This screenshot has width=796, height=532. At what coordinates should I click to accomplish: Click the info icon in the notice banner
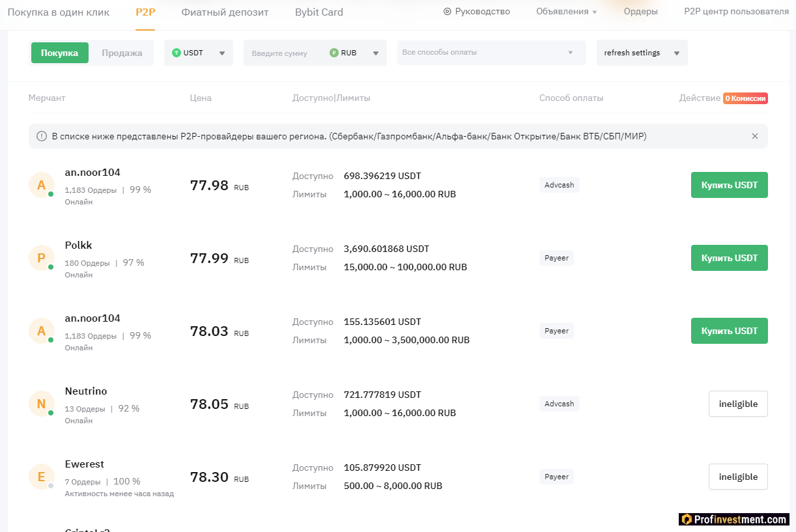(42, 136)
